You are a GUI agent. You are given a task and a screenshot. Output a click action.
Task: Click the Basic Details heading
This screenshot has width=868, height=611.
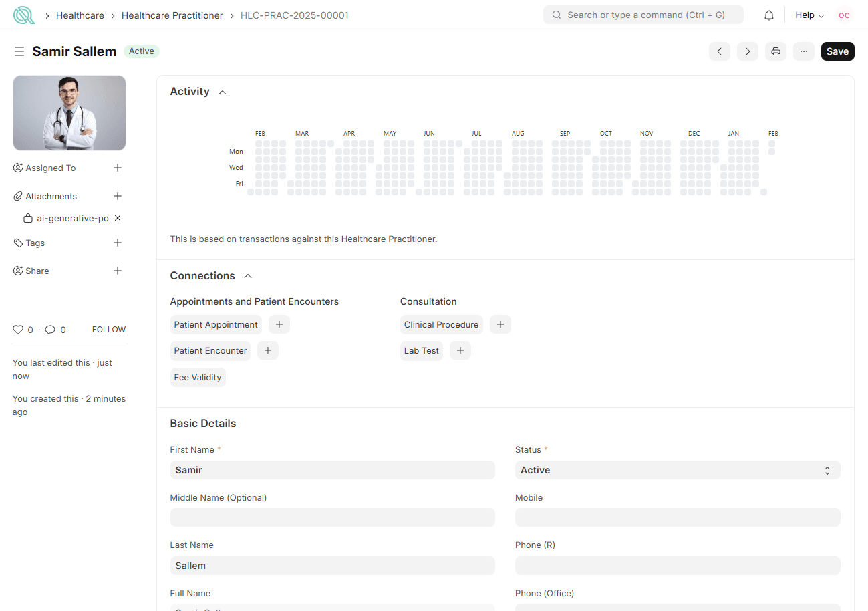tap(203, 423)
